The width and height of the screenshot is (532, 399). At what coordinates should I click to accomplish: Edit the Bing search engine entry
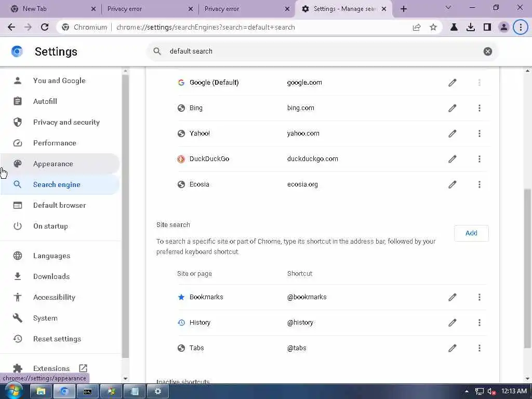click(x=453, y=108)
